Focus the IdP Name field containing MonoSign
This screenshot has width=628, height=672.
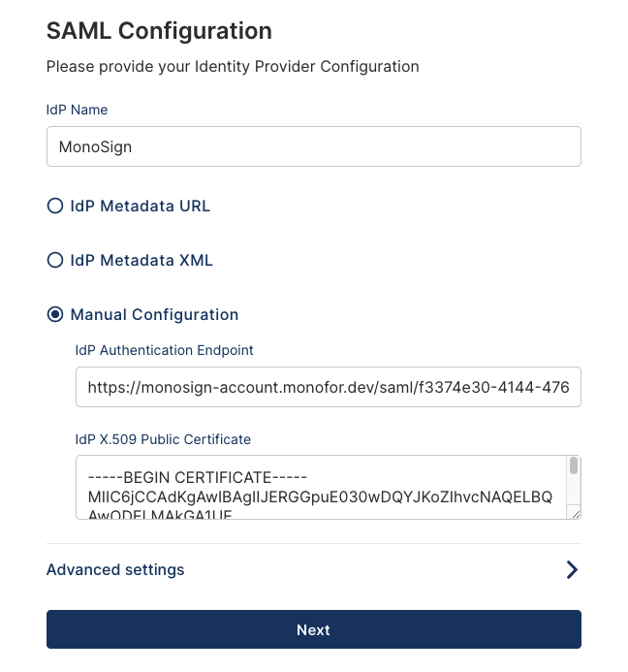tap(313, 147)
